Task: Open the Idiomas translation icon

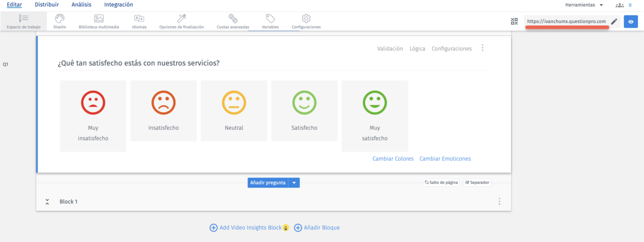Action: coord(139,18)
